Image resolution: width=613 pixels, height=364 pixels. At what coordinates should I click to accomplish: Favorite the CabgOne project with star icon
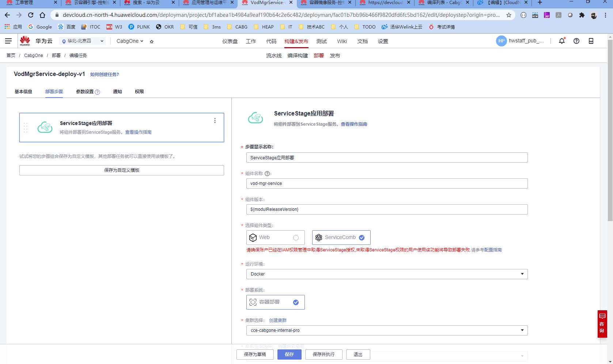[x=152, y=41]
